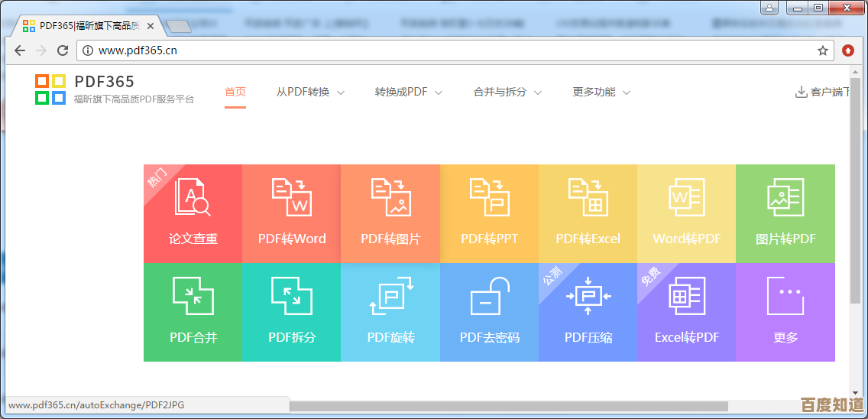
Task: Go to the 首页 home tab
Action: [235, 92]
